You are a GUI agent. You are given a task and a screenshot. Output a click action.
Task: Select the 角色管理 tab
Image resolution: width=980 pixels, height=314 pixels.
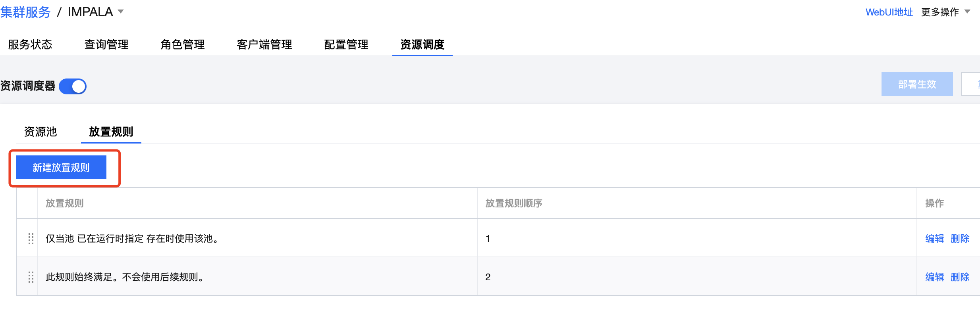[x=183, y=44]
